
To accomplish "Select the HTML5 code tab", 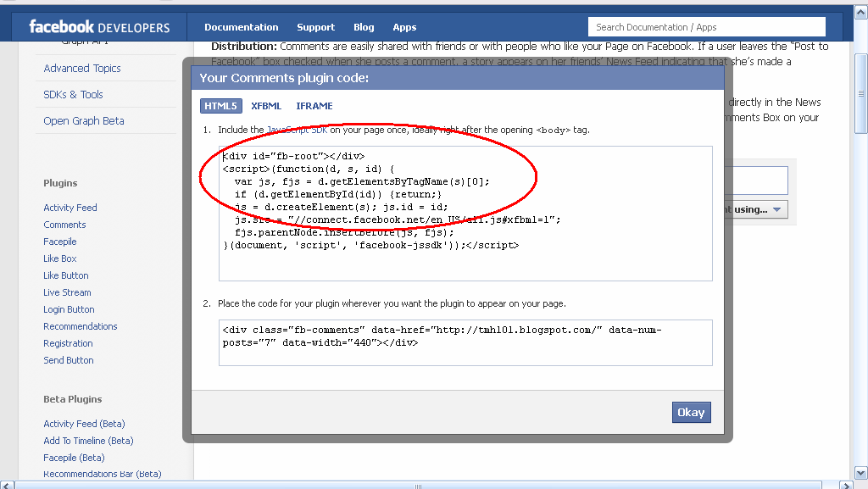I will 221,106.
